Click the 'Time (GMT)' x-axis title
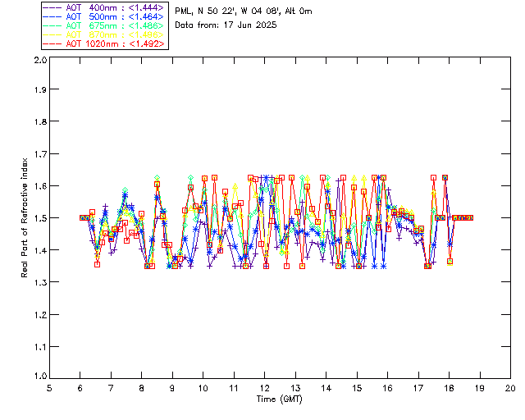The image size is (525, 420). [279, 399]
